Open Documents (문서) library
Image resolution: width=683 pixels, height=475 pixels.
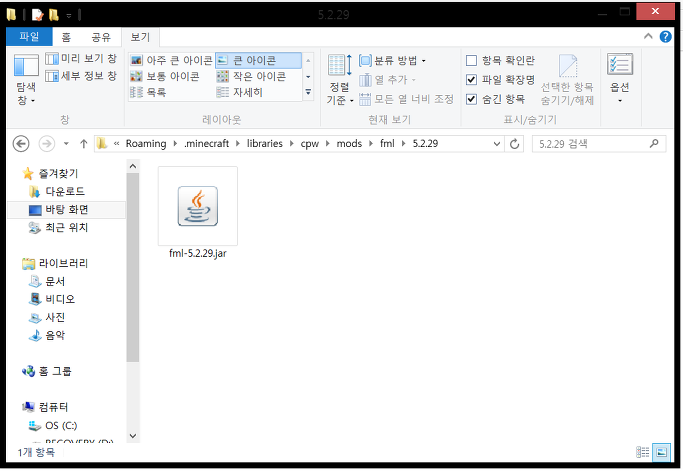47,282
